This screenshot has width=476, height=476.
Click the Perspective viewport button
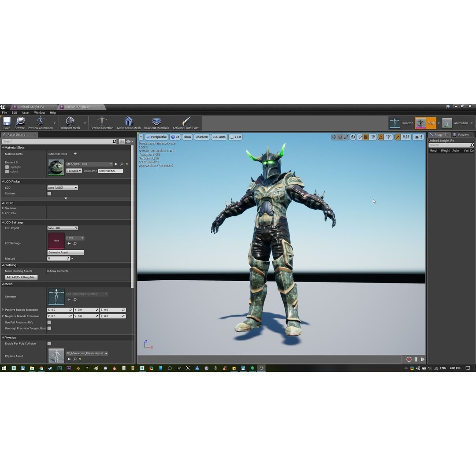pyautogui.click(x=156, y=137)
